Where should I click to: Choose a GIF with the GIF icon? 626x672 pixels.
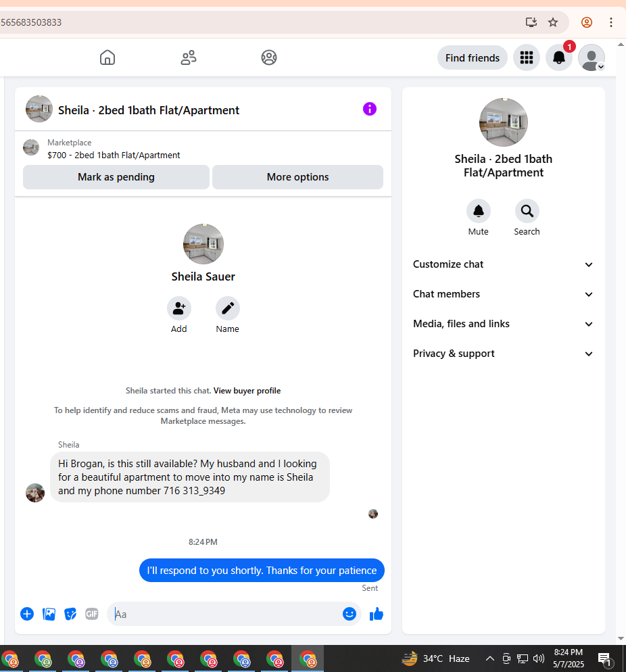[92, 614]
